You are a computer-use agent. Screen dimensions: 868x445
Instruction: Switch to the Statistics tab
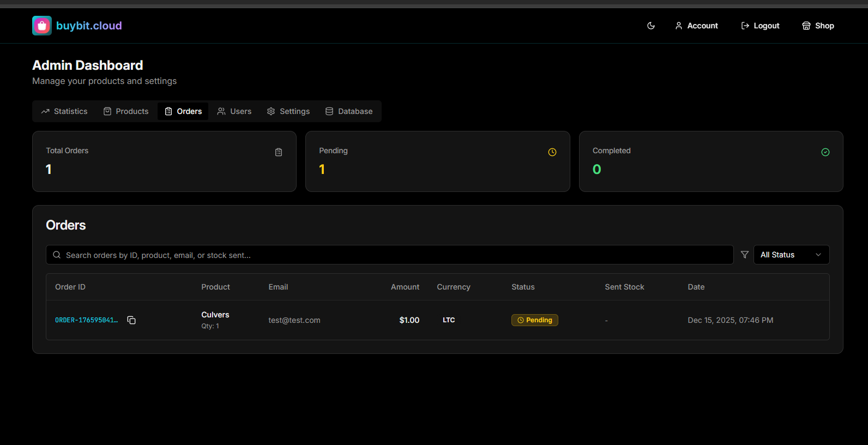pyautogui.click(x=64, y=111)
